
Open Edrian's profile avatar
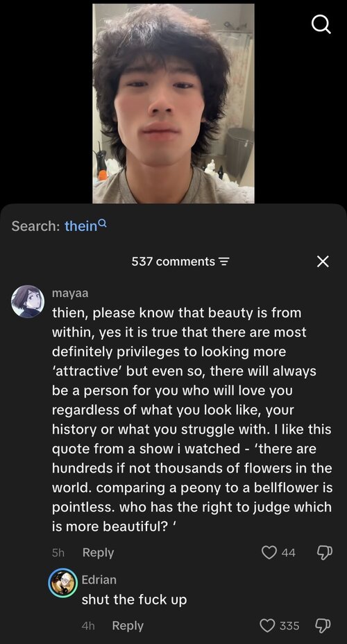coord(63,583)
